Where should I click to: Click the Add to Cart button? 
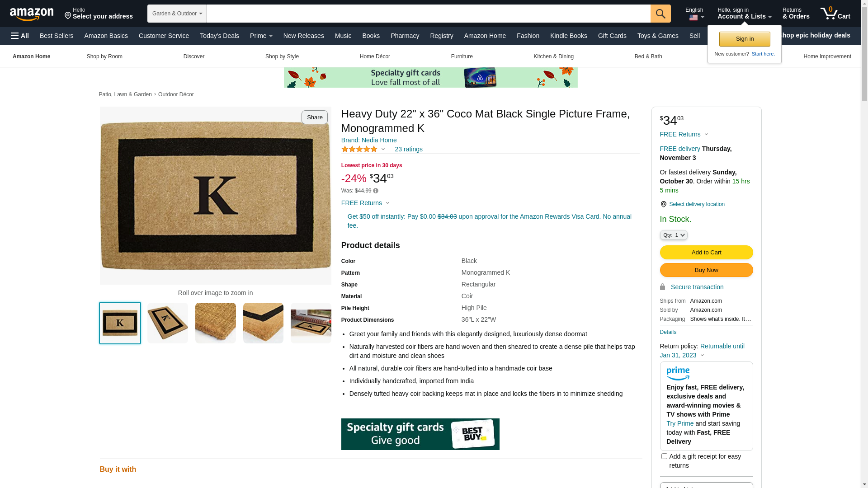point(706,252)
